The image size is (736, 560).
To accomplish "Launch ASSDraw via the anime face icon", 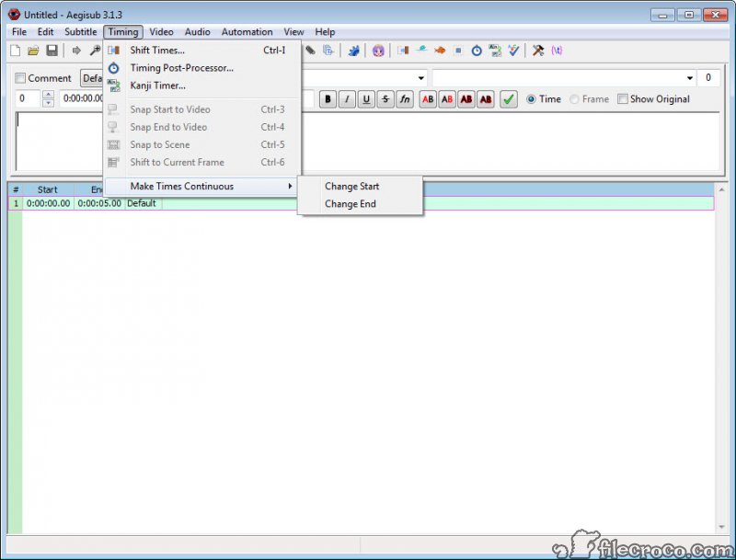I will (378, 51).
